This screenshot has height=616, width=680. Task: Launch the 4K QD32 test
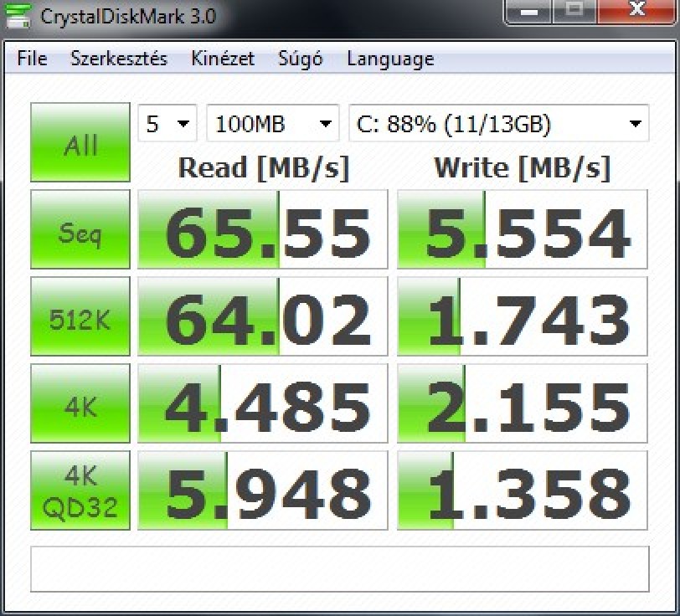click(80, 490)
